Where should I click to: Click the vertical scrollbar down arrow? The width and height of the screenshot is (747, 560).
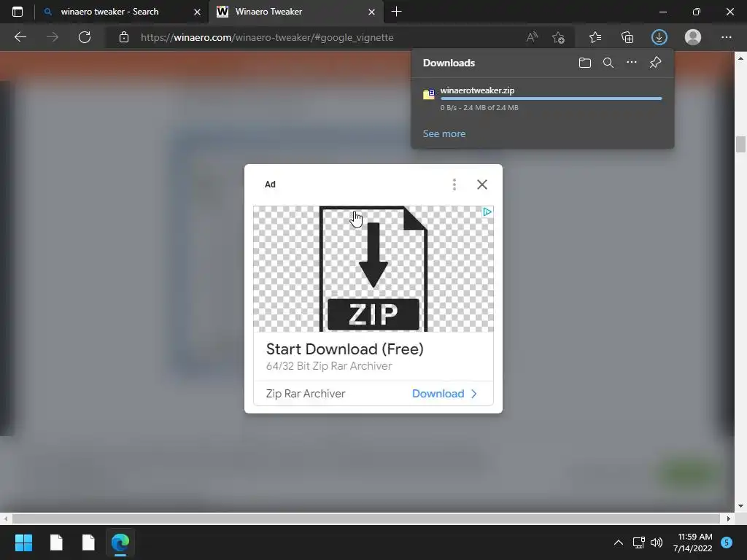[740, 506]
